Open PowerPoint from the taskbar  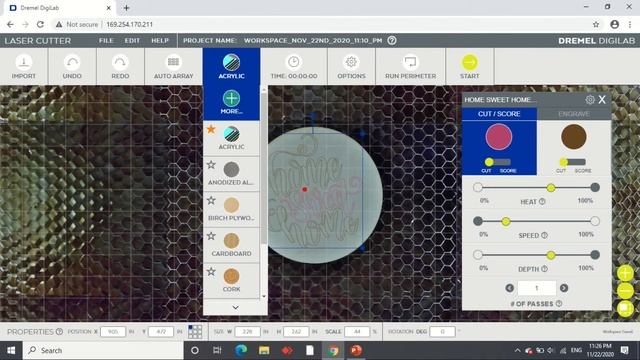356,350
